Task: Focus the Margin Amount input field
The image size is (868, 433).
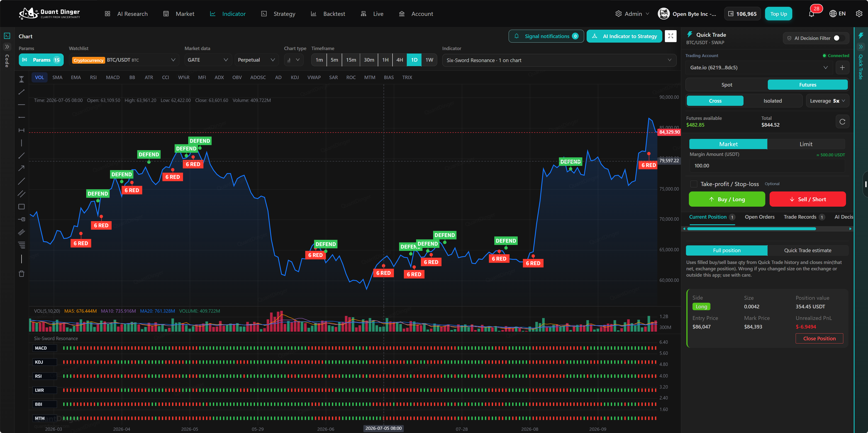Action: pos(767,166)
